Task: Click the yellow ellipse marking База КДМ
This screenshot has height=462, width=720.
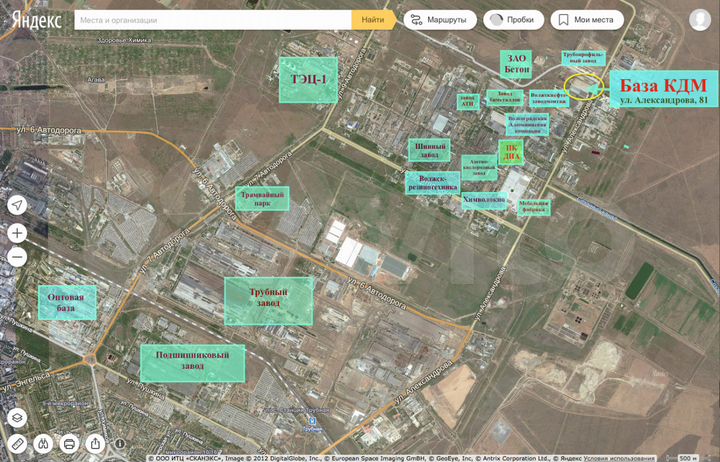Action: pyautogui.click(x=583, y=88)
